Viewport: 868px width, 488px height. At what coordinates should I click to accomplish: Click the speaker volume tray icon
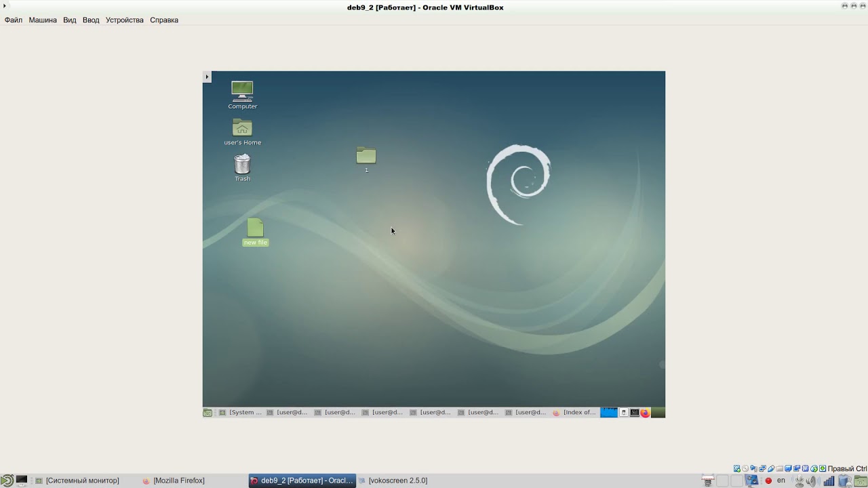coord(812,481)
